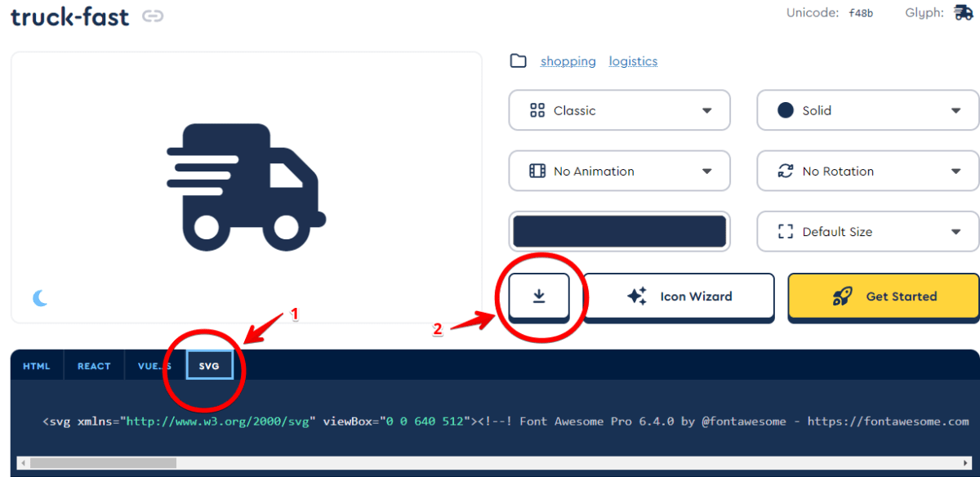Click the large truck-fast icon preview
This screenshot has height=477, width=980.
(247, 187)
